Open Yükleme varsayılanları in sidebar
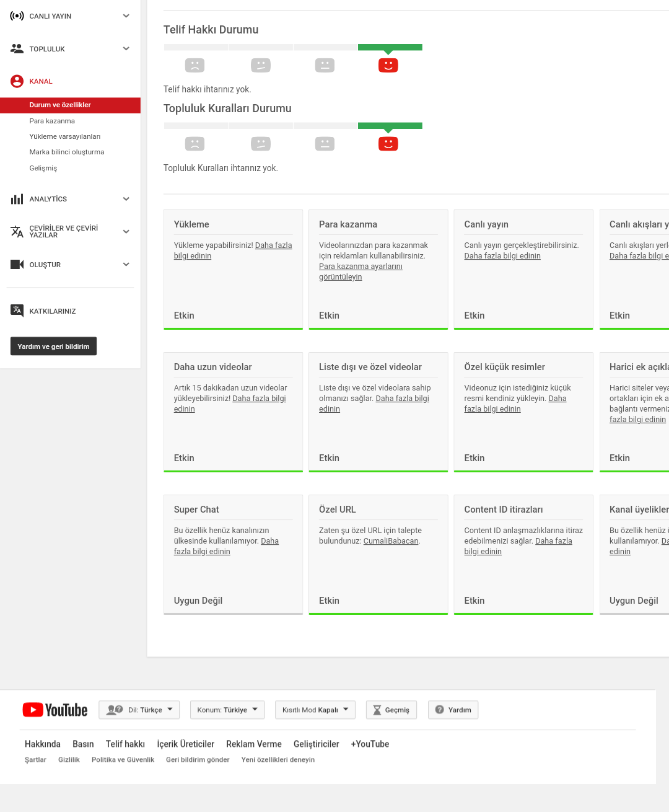The width and height of the screenshot is (669, 812). coord(65,136)
